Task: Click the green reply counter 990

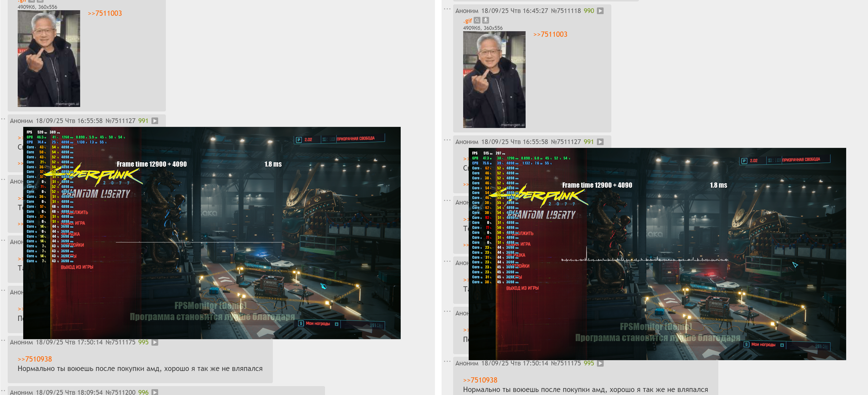Action: click(x=589, y=11)
